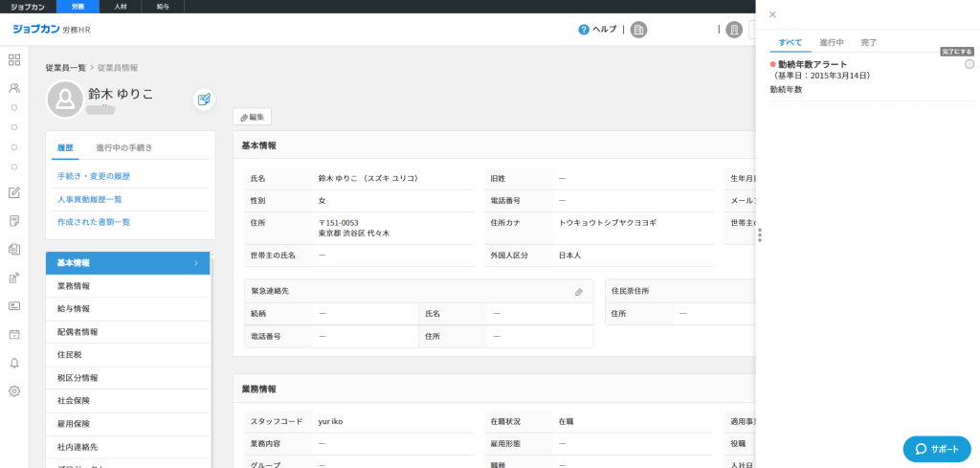
Task: Mark 勤続年数アラート as complete using circle
Action: tap(969, 64)
